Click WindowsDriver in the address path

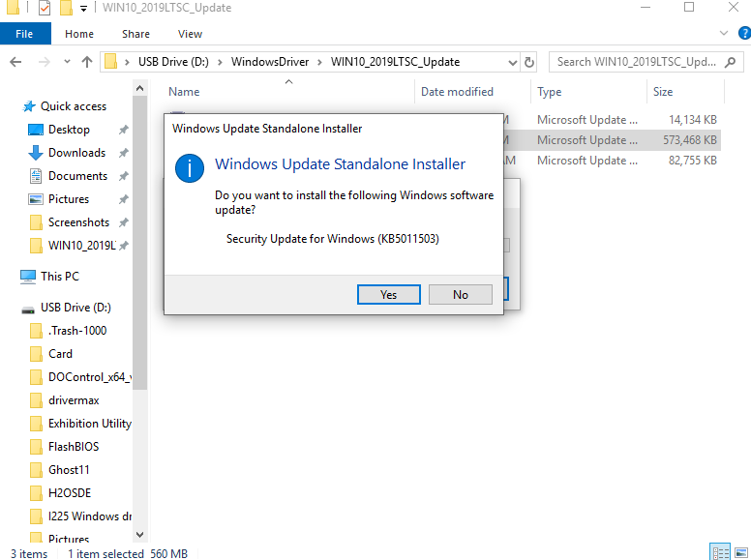coord(270,62)
